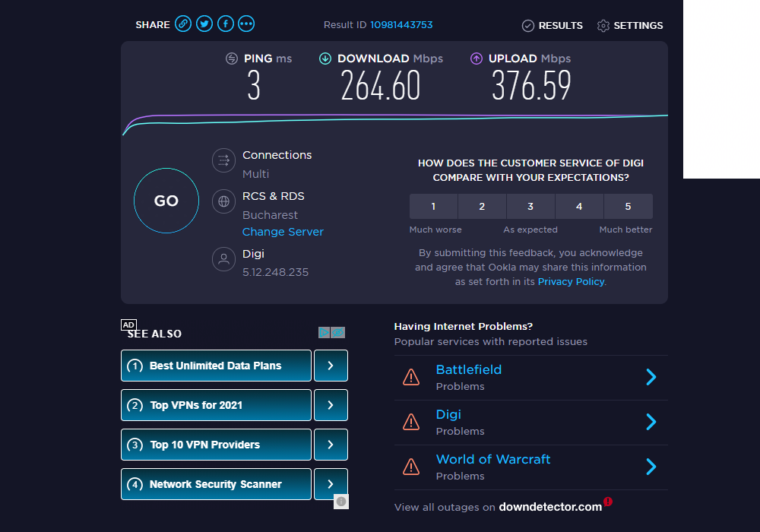Click the download arrow icon
The image size is (760, 532).
325,59
